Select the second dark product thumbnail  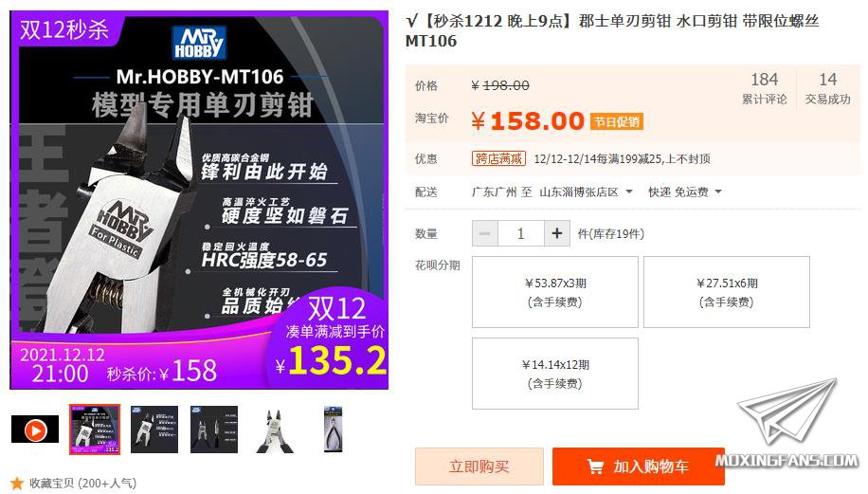(154, 430)
